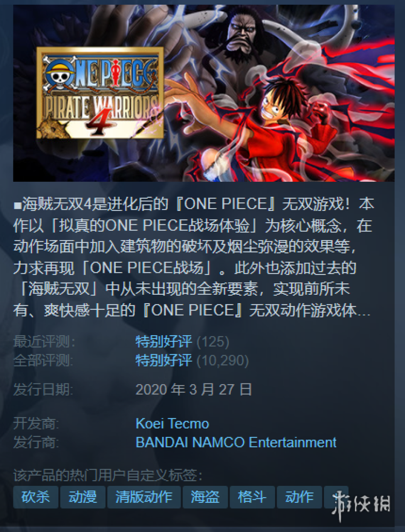Open recent reviews 特别好评 (125) link
The width and height of the screenshot is (405, 532).
(x=182, y=342)
